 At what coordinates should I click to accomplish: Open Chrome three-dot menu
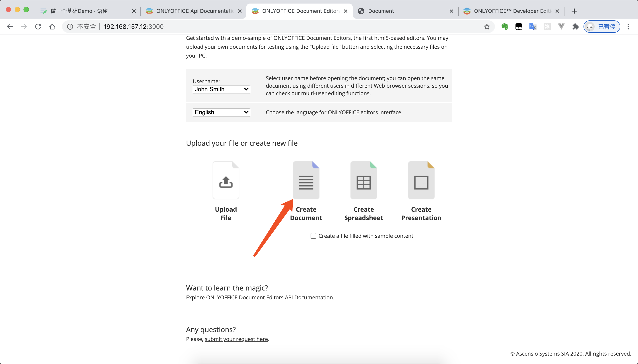pyautogui.click(x=628, y=27)
